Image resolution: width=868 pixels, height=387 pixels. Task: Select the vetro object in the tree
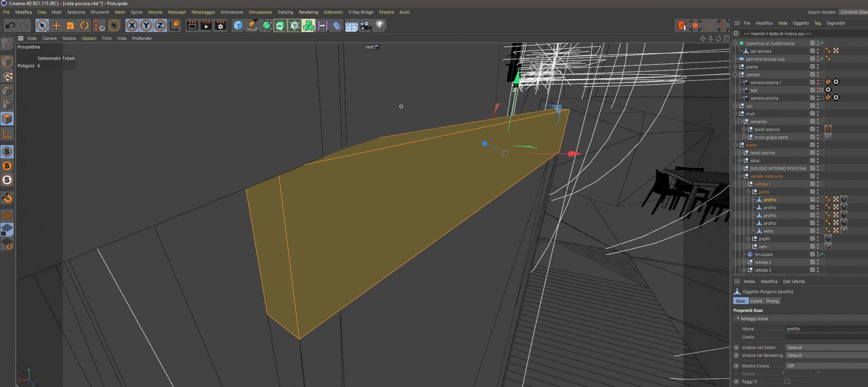click(768, 231)
